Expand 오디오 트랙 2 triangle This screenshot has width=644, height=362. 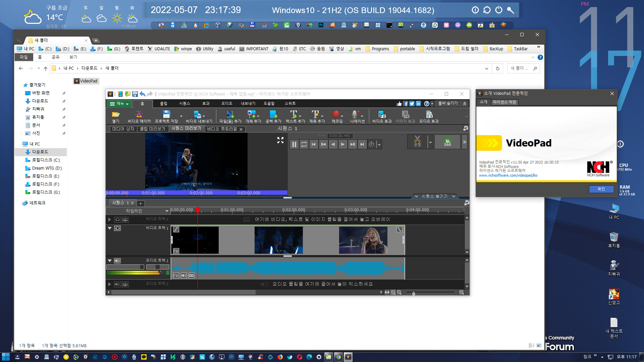click(109, 284)
